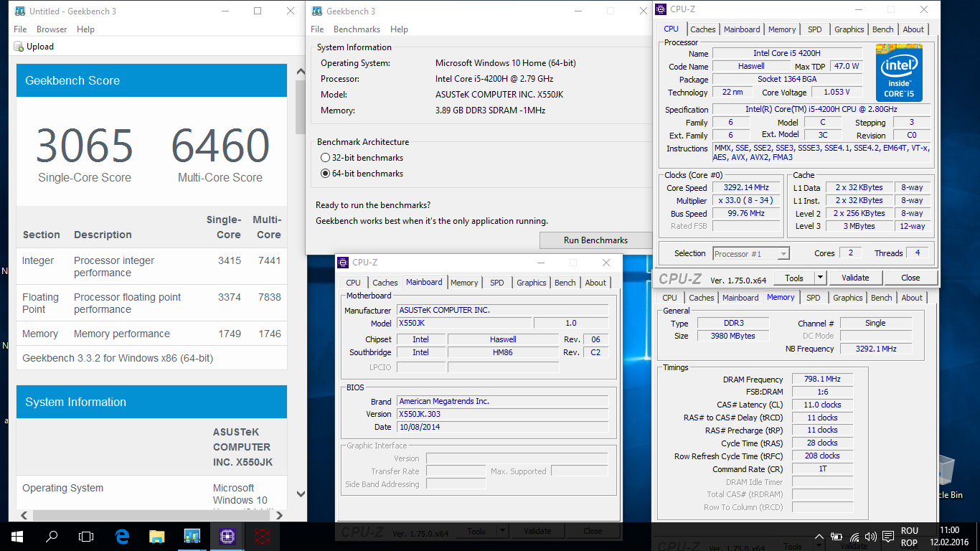Switch to Caches tab in CPU-Z CPU window
The width and height of the screenshot is (980, 551).
pyautogui.click(x=703, y=29)
